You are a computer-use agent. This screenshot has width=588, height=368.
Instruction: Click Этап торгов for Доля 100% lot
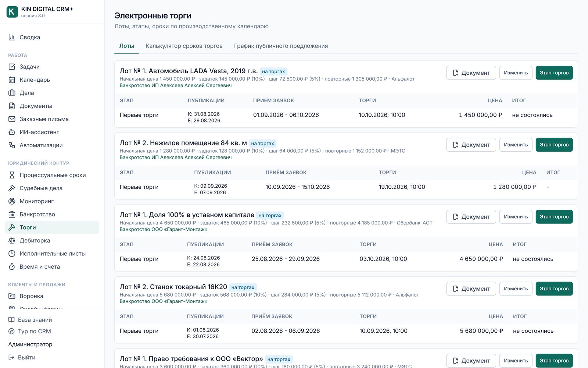[554, 217]
